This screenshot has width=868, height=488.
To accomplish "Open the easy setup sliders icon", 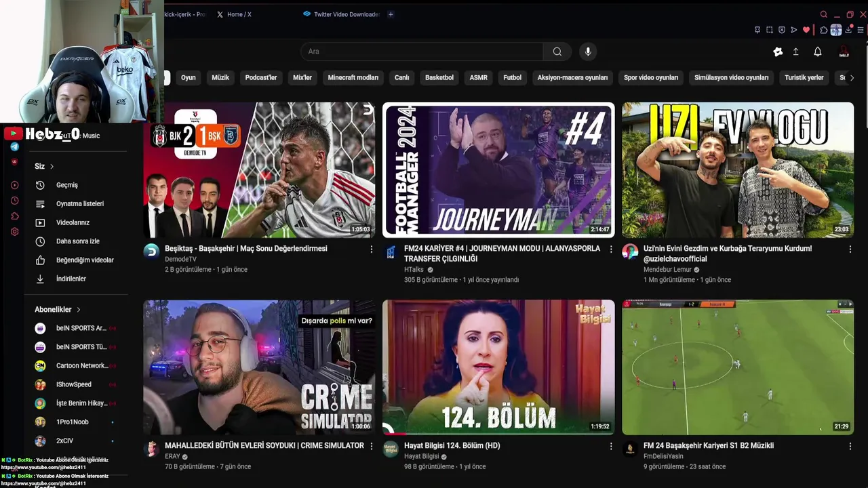I will tap(861, 30).
